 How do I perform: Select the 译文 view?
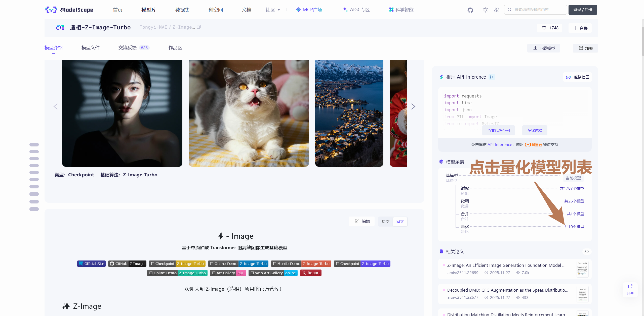400,222
